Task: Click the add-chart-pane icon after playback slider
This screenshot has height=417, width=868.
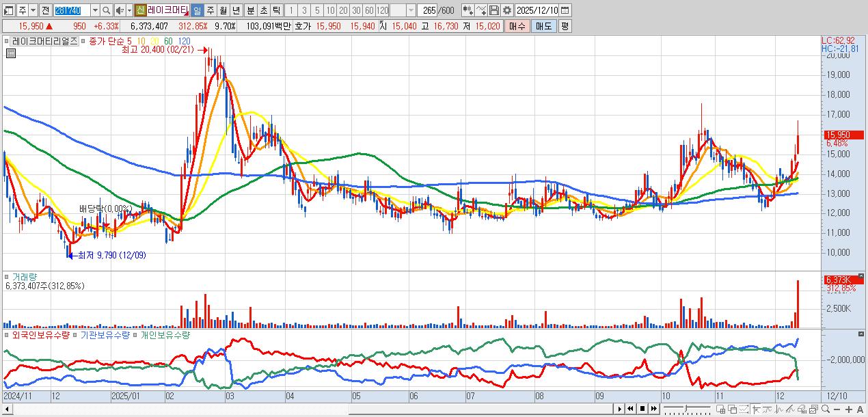Action: point(721,409)
